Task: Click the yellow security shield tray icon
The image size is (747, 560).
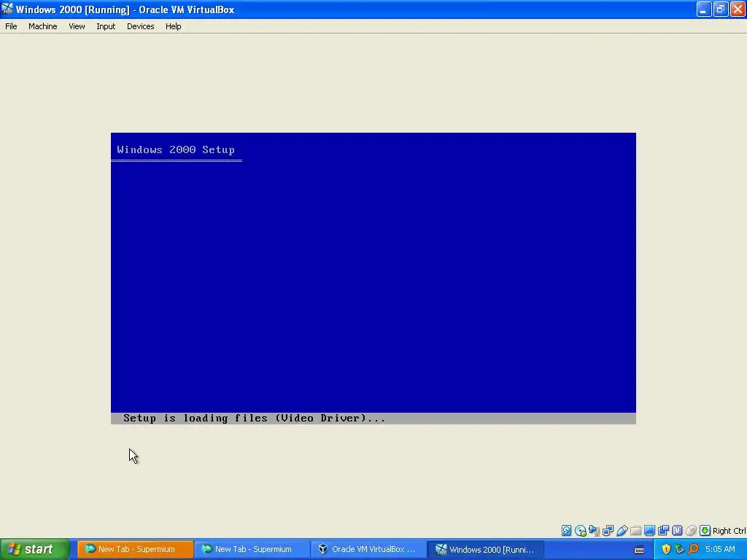Action: point(666,549)
